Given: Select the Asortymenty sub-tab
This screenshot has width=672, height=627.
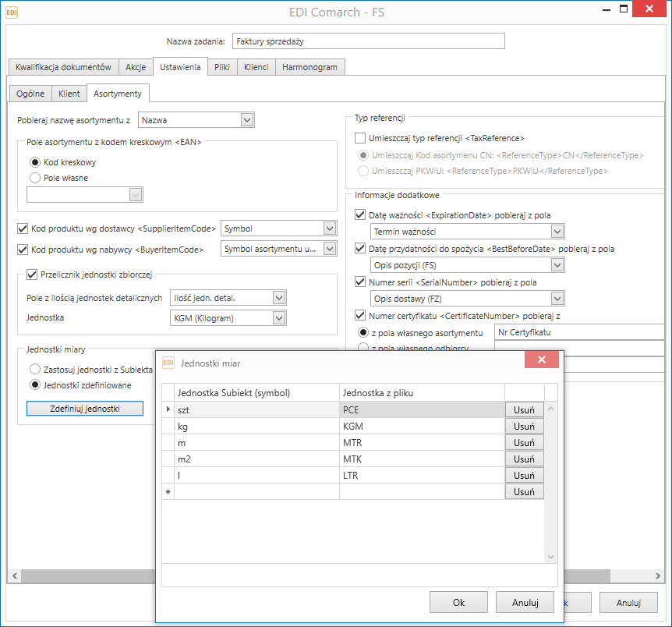Looking at the screenshot, I should point(118,94).
